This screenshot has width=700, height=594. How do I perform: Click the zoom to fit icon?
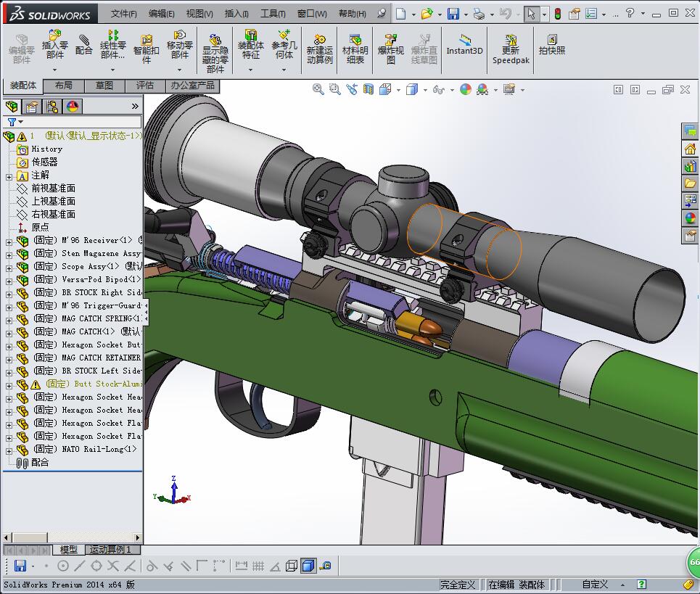point(318,89)
